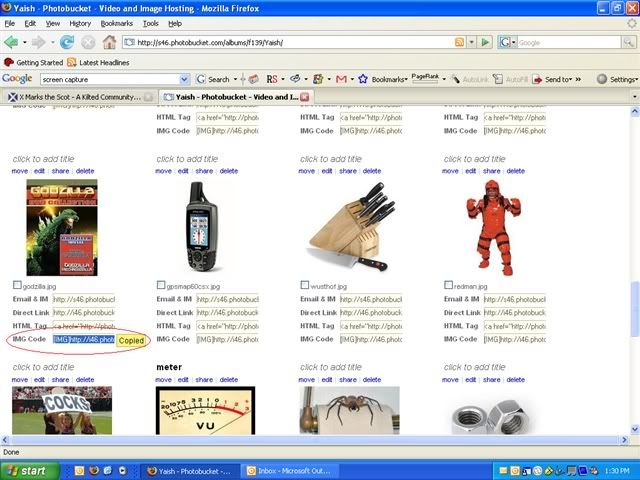640x480 pixels.
Task: Click the green Go arrow beside address bar
Action: tap(485, 42)
